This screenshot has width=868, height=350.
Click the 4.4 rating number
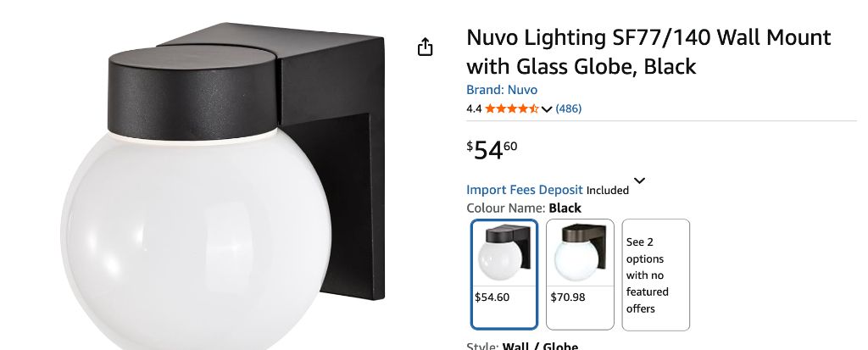click(474, 109)
